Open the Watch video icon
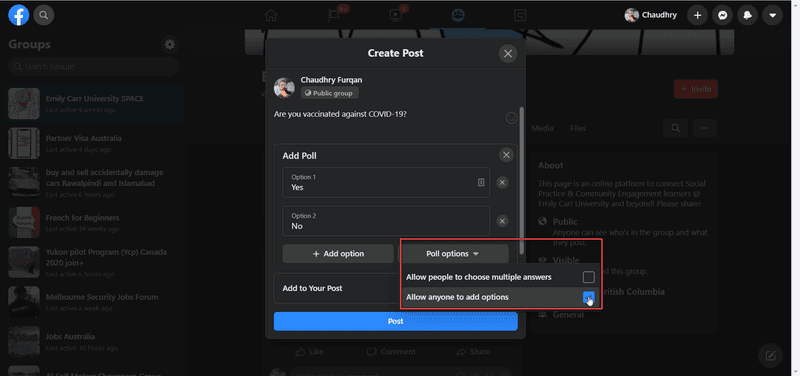Screen dimensions: 800x376 (395, 15)
